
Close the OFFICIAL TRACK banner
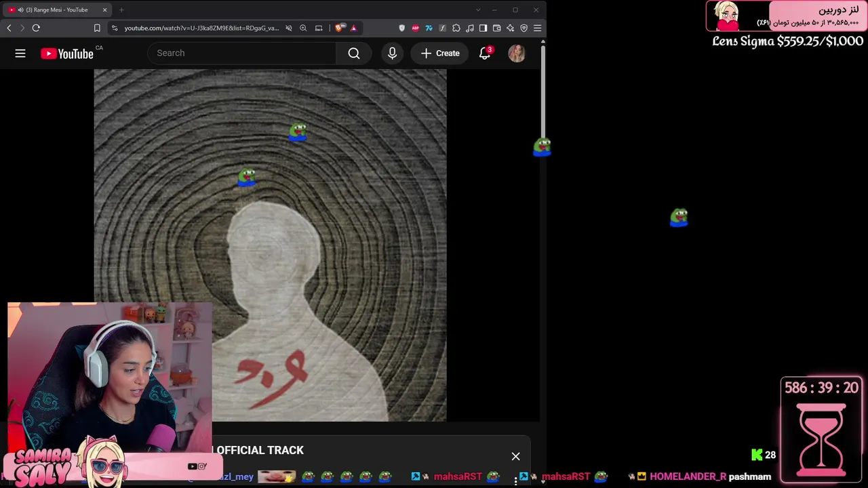click(515, 456)
